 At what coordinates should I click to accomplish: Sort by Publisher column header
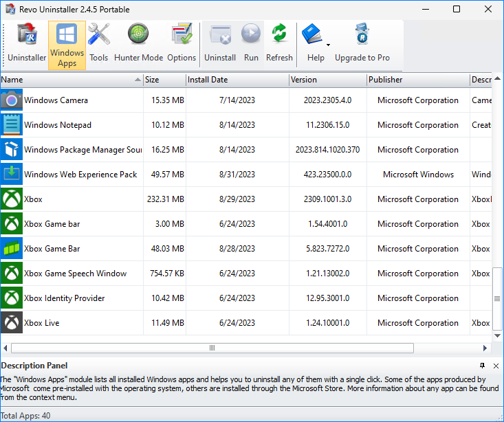point(418,80)
